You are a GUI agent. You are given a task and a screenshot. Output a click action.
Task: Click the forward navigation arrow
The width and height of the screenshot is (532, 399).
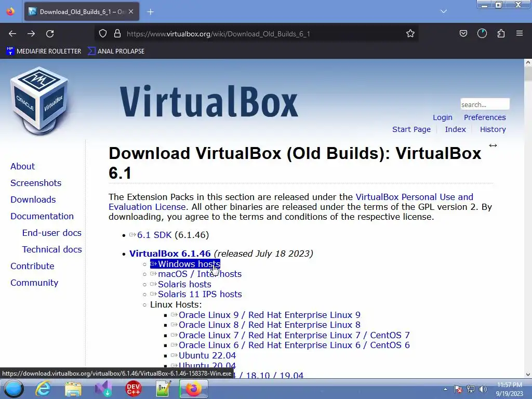point(31,34)
